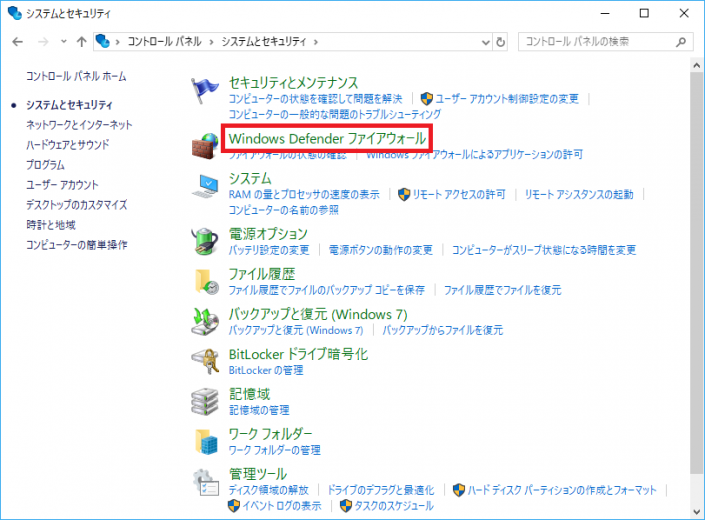This screenshot has height=520, width=705.
Task: Click ディスク領域の解放 link
Action: 268,490
